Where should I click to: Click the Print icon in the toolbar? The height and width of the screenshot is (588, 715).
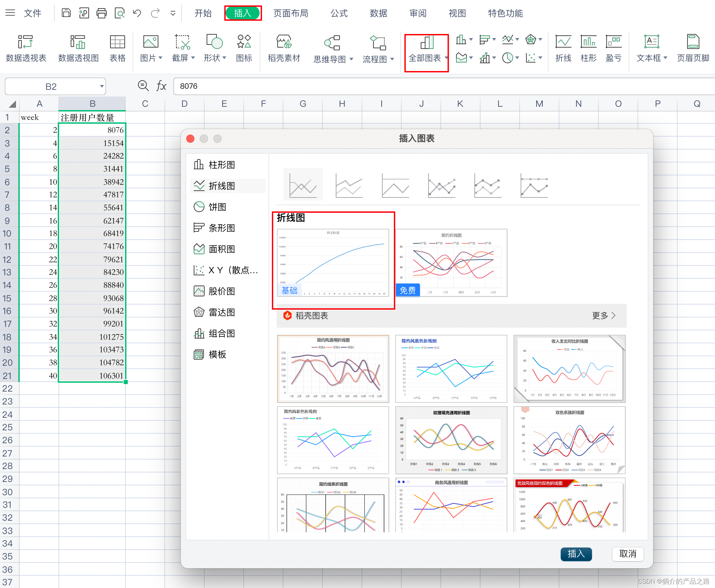(101, 13)
